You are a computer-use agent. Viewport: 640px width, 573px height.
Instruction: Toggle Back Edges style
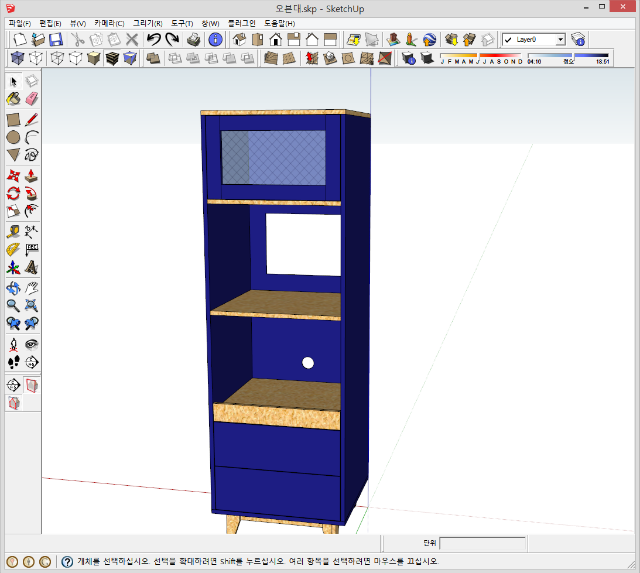36,58
